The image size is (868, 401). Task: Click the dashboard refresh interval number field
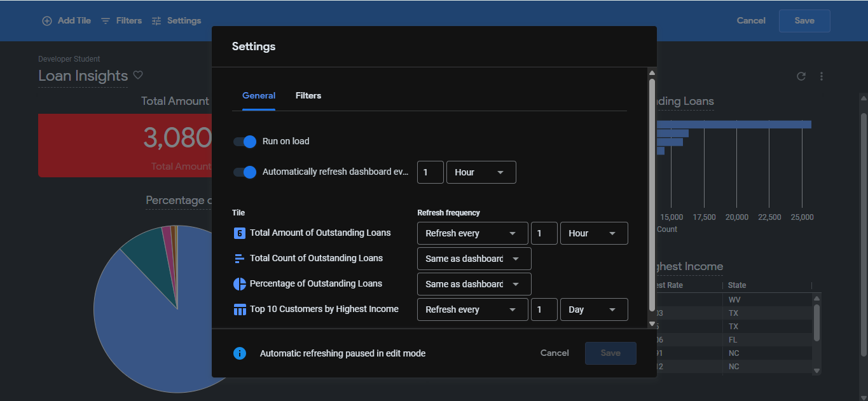coord(431,172)
